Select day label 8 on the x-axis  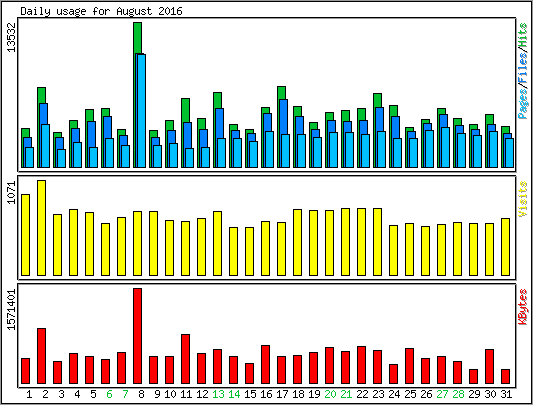tap(141, 394)
